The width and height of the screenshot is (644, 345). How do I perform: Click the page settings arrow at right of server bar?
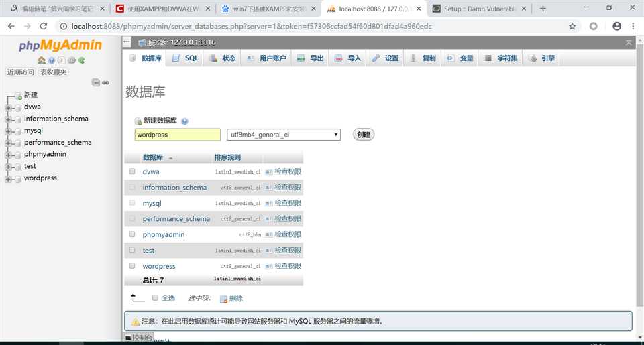[629, 42]
